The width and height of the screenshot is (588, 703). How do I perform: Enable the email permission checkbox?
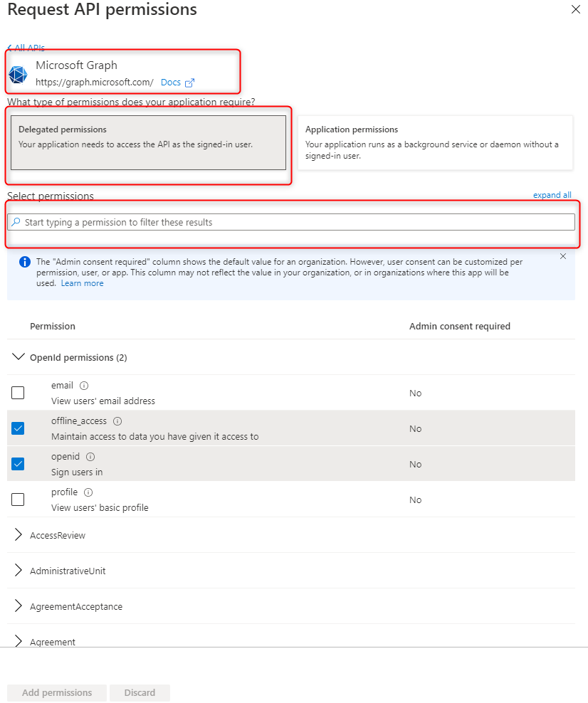[18, 393]
